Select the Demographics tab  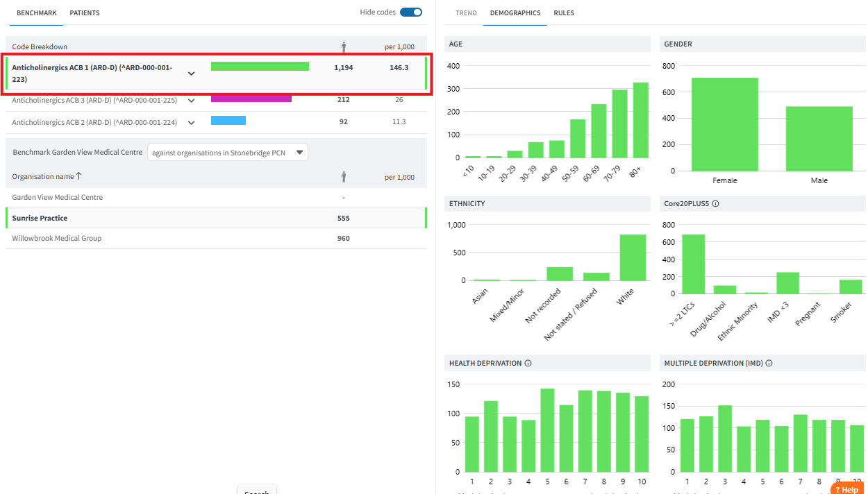tap(515, 13)
